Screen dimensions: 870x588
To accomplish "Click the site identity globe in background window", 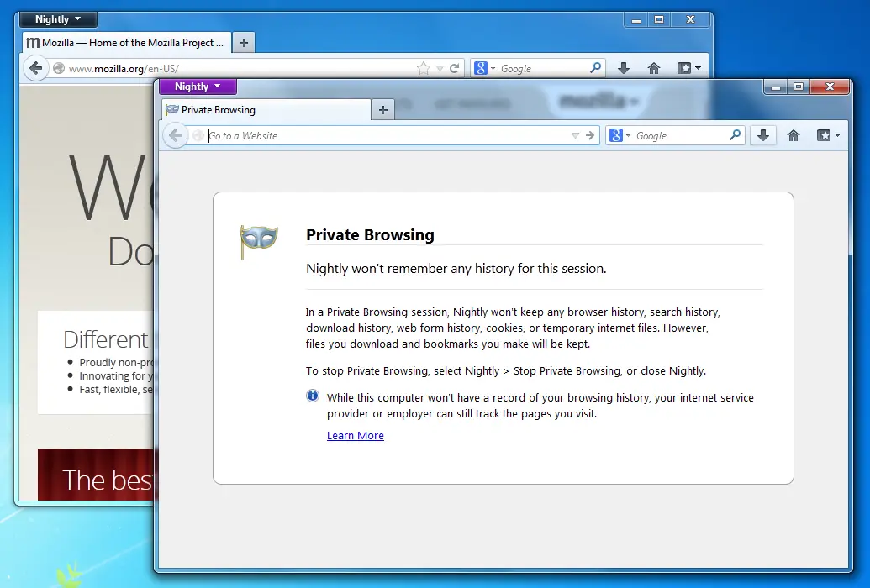I will click(59, 68).
